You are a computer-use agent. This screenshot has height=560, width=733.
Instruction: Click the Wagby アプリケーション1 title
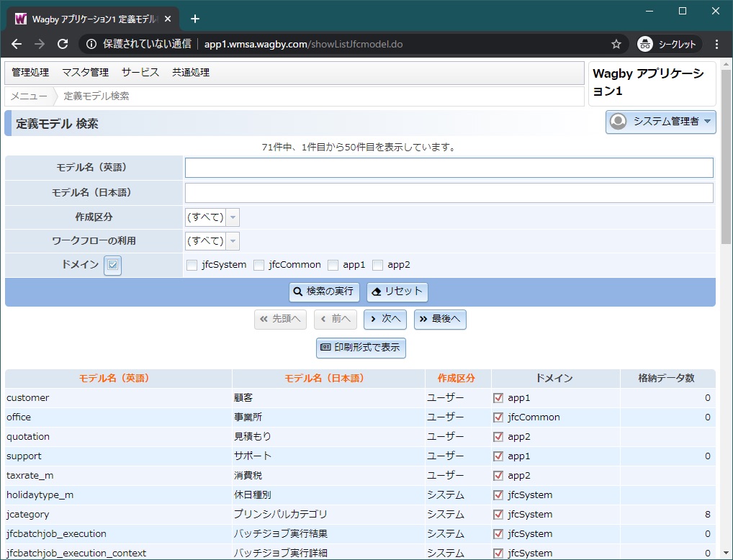(648, 82)
